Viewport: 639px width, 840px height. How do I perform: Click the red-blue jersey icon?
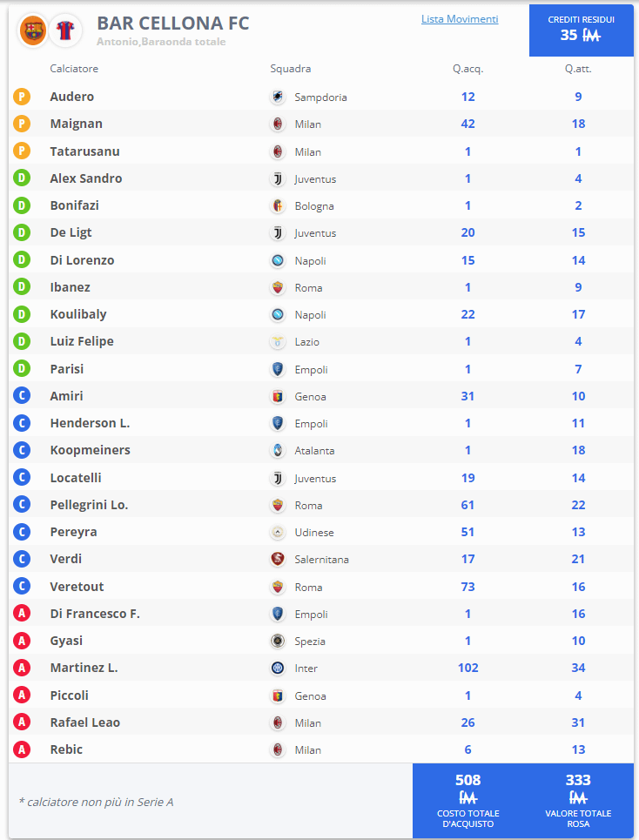(64, 30)
